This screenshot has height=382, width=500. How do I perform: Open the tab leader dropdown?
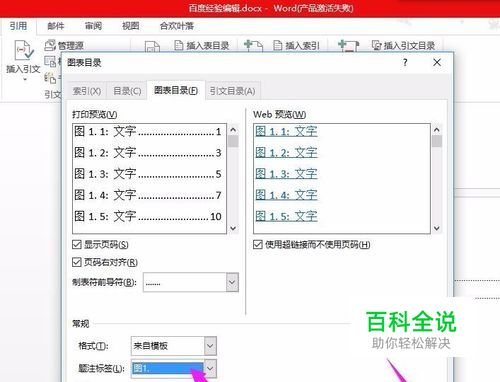coord(232,282)
